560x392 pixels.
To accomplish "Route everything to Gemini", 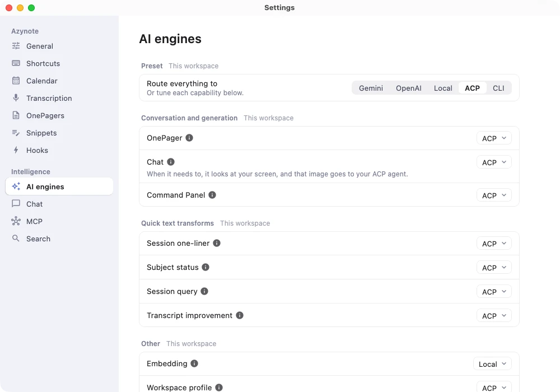I will [x=371, y=88].
